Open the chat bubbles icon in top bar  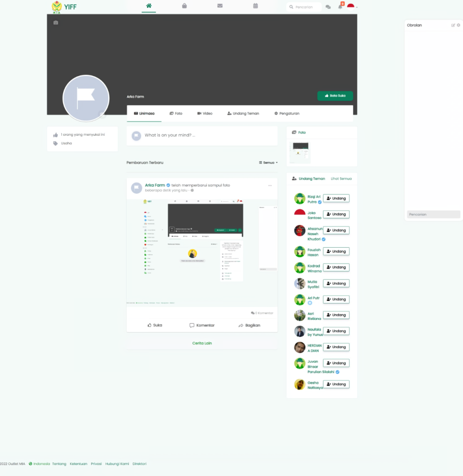(x=328, y=7)
